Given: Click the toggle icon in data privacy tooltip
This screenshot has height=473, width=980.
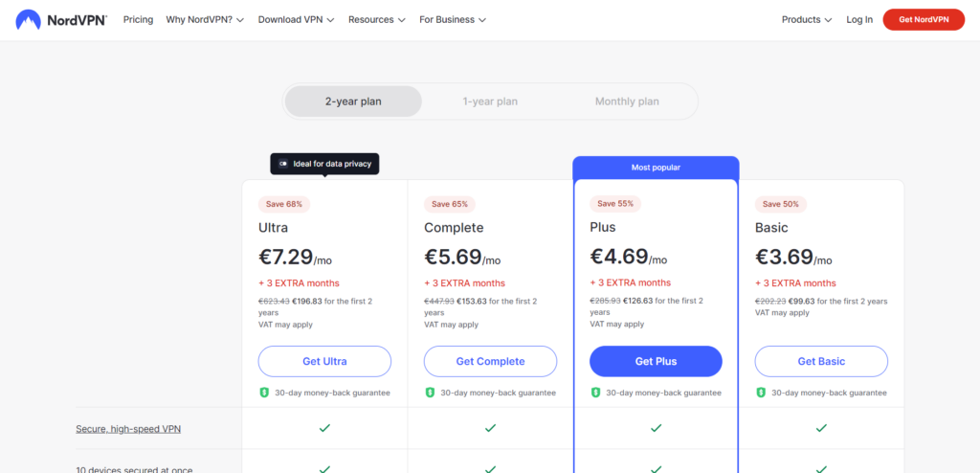Looking at the screenshot, I should tap(283, 165).
